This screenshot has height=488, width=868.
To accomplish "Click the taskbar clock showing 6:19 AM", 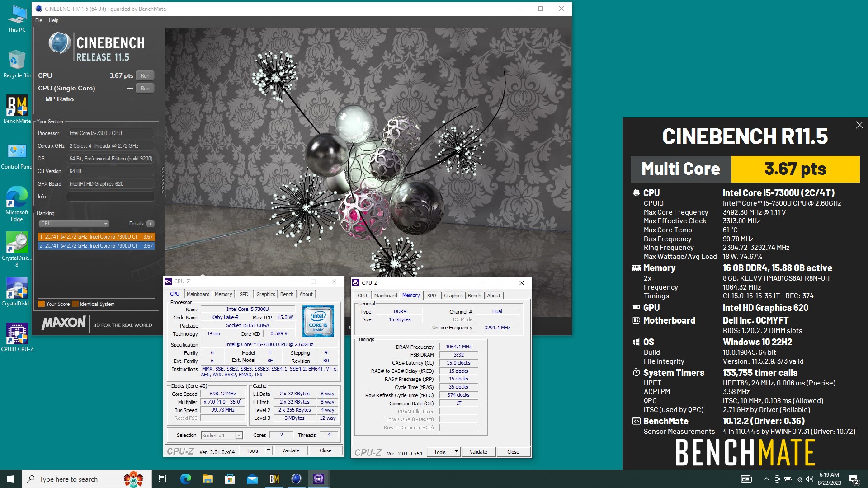I will click(829, 479).
